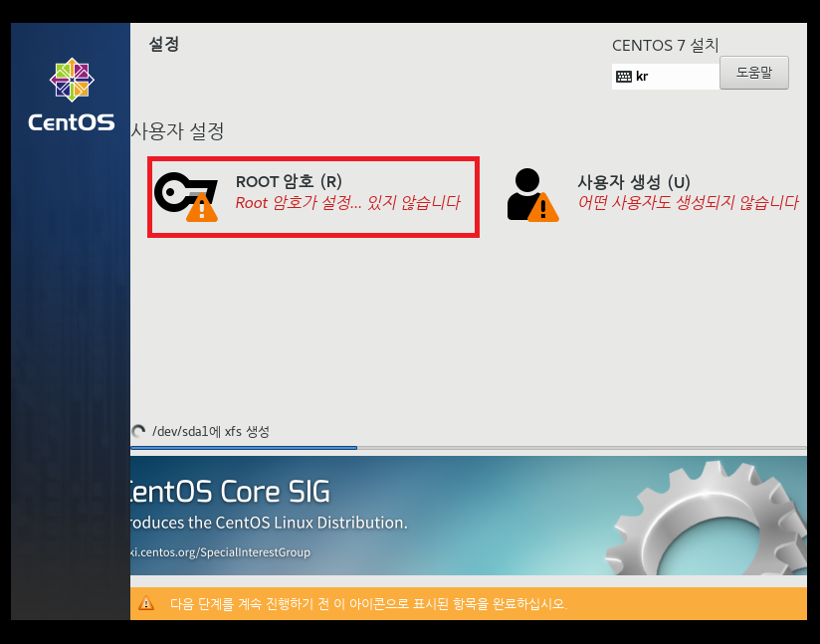Open the ROOT 암호 (R) setting
This screenshot has width=820, height=644.
pyautogui.click(x=313, y=197)
